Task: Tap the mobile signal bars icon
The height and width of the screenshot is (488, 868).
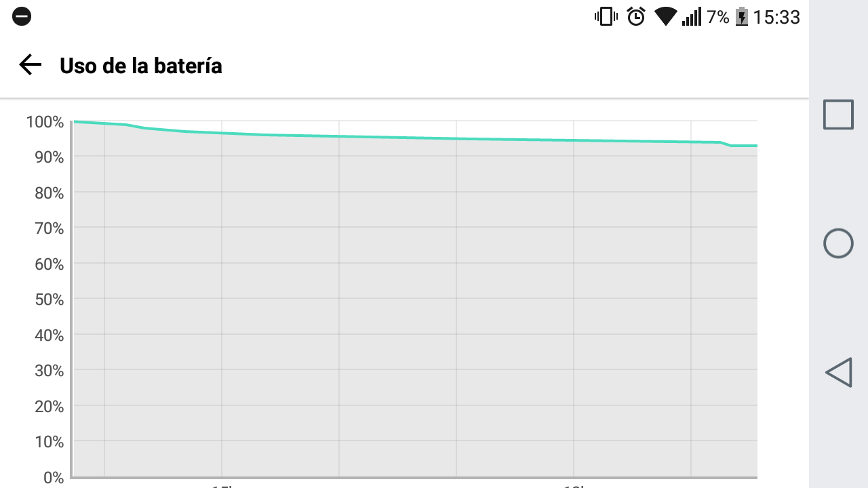Action: (692, 17)
